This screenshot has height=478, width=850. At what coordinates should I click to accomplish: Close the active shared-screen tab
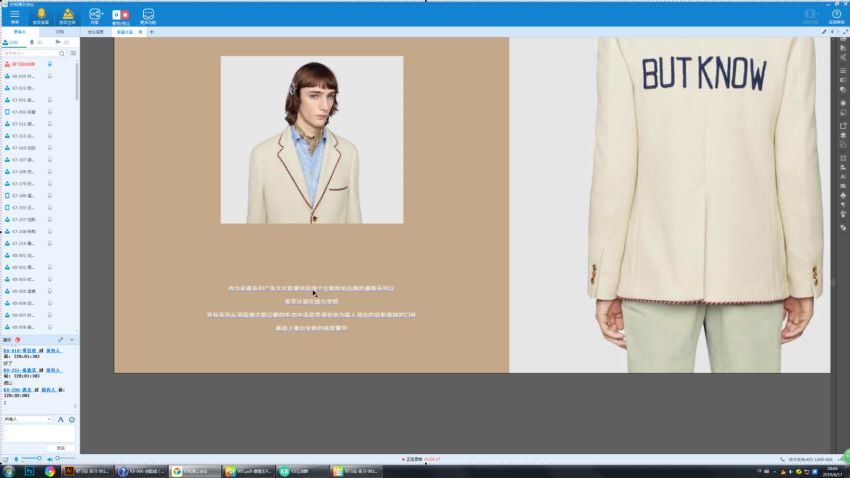tap(140, 32)
